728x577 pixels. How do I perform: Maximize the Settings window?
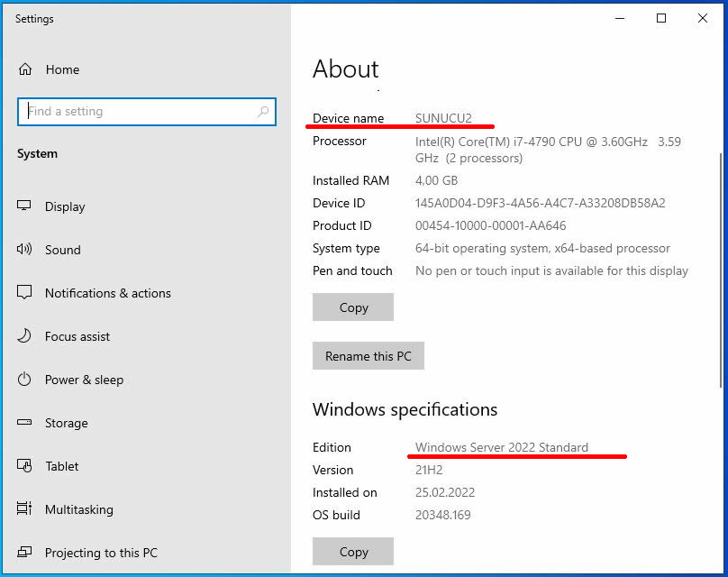[661, 19]
